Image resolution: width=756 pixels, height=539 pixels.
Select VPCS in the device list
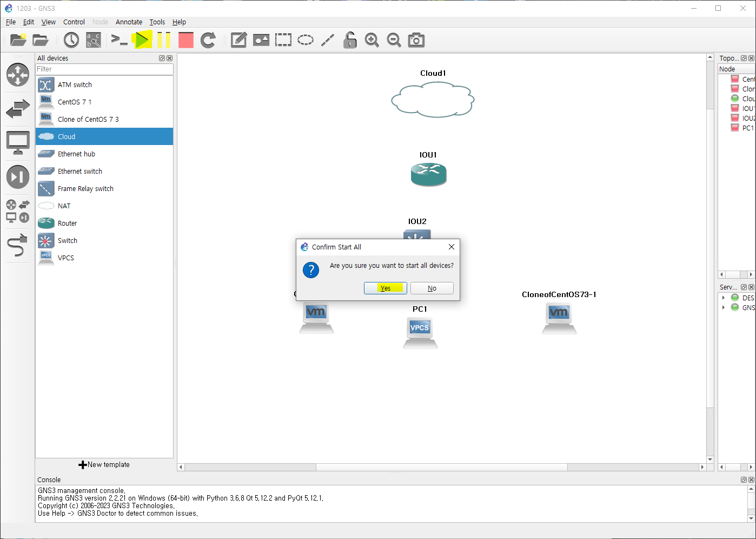tap(104, 258)
